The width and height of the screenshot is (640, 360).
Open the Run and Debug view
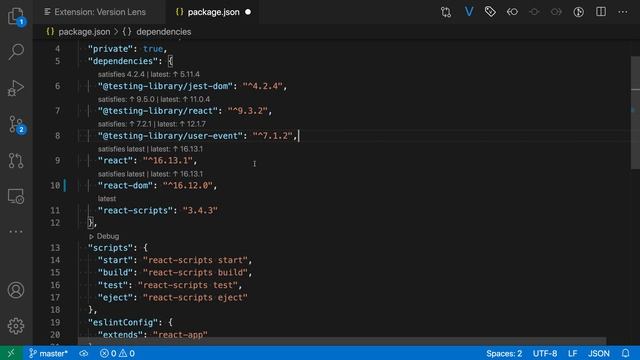point(16,88)
